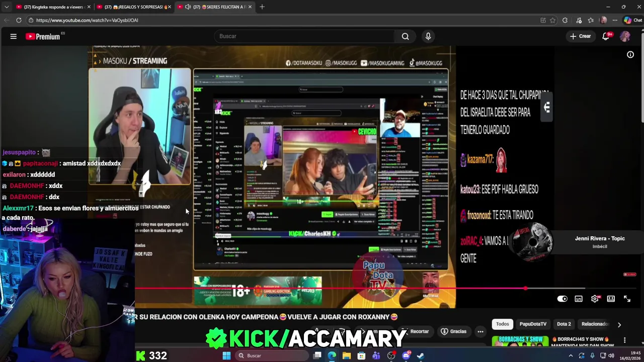The image size is (644, 362).
Task: Mute the tab using the speaker icon
Action: [x=188, y=7]
